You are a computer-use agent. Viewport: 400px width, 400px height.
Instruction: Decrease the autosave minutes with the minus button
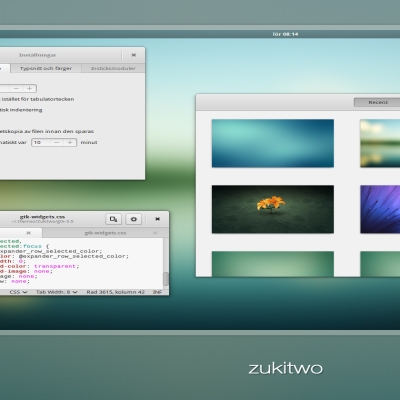(57, 142)
